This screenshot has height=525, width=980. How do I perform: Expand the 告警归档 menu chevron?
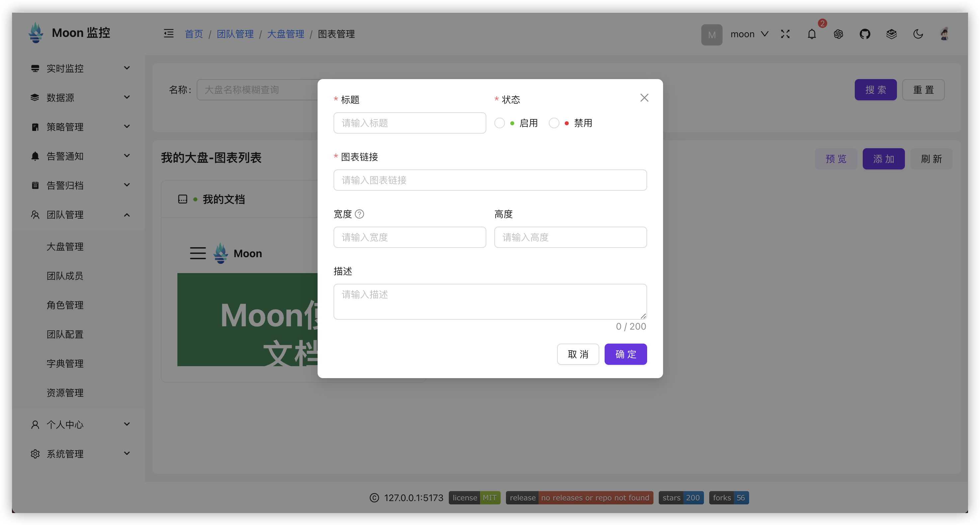click(127, 185)
